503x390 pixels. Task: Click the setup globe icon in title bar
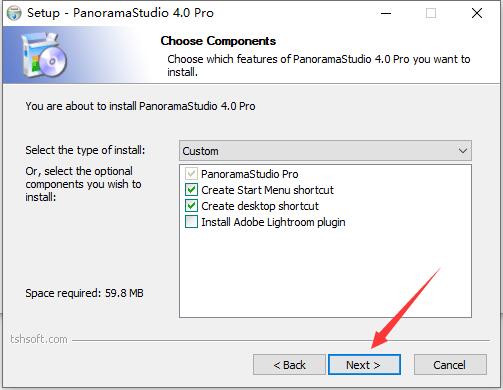14,13
